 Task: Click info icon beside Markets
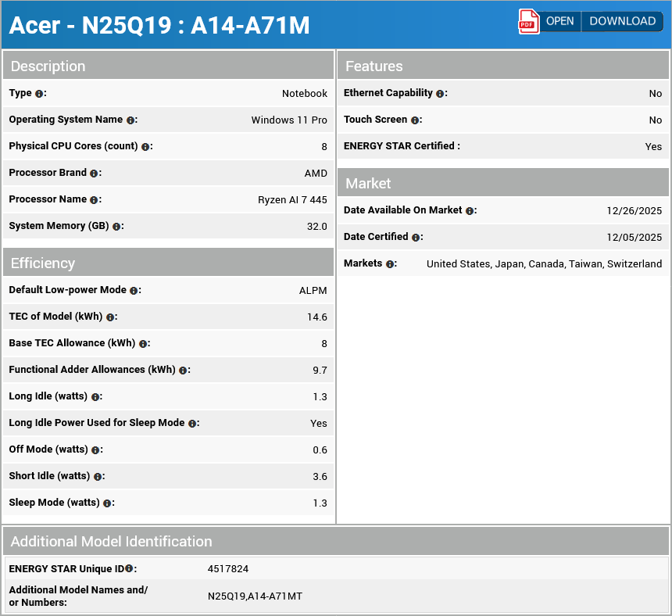[x=390, y=264]
